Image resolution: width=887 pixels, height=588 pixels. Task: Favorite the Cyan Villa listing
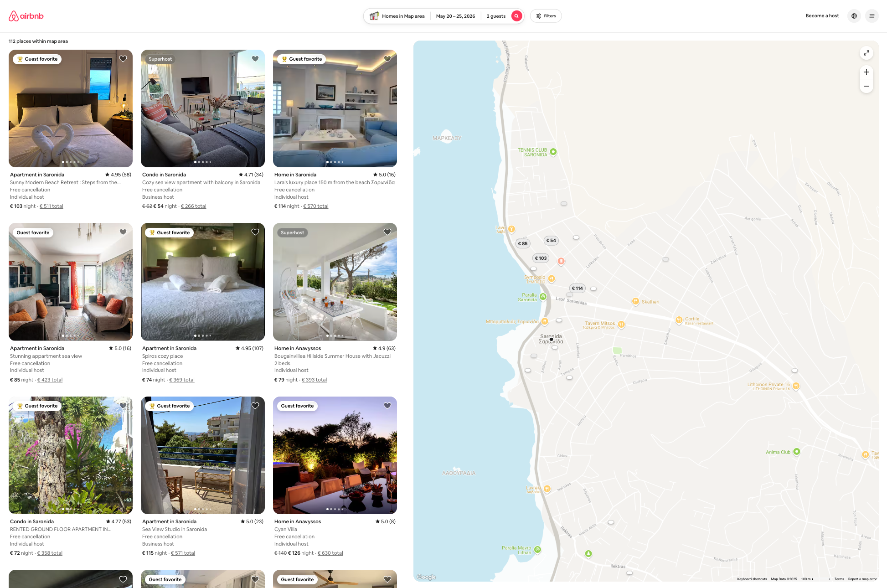pos(387,406)
